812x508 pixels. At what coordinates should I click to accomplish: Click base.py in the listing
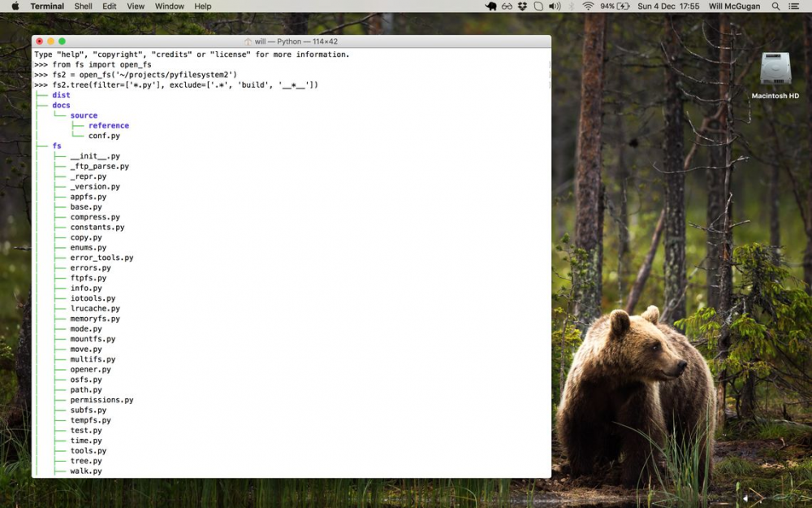[x=86, y=206]
